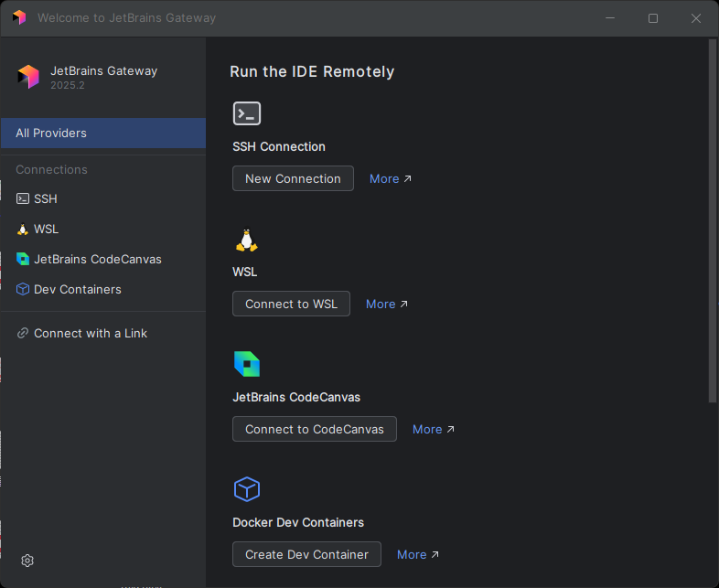Select All Providers in the sidebar
719x588 pixels.
pos(103,133)
